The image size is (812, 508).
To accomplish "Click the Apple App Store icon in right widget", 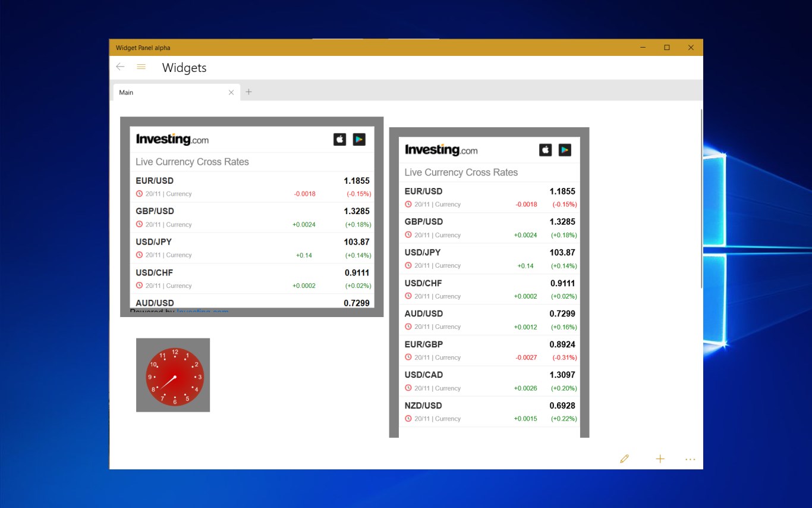I will pyautogui.click(x=546, y=150).
